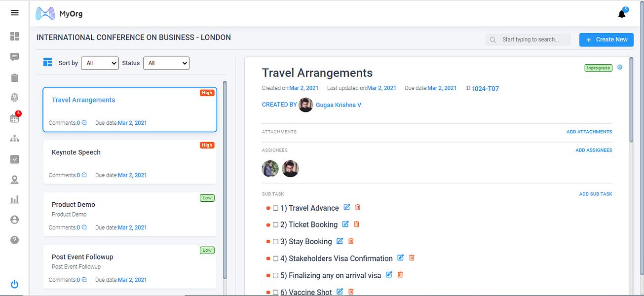Open the help question mark icon

14,240
